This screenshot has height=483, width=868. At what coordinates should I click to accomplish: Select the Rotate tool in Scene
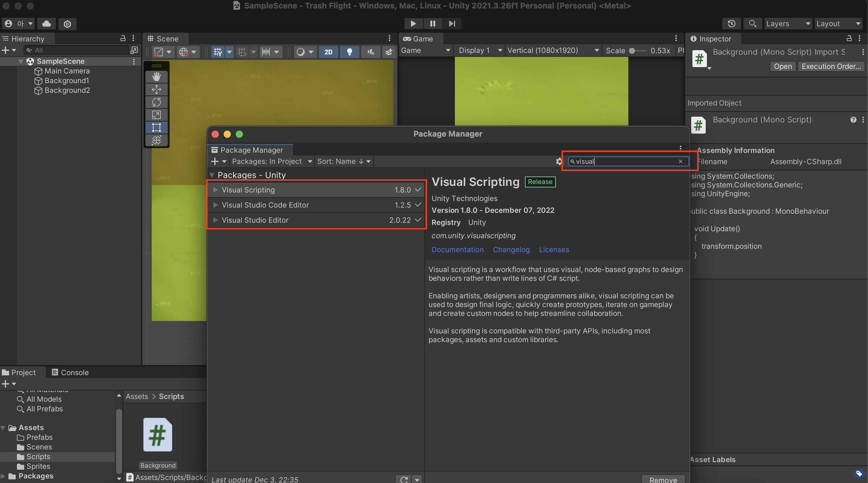(156, 102)
